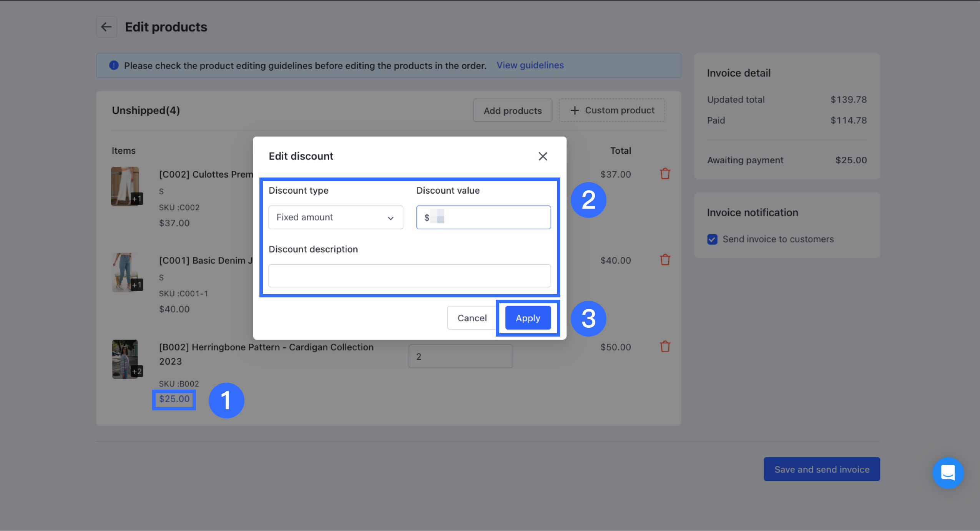Apply the discount
Viewport: 980px width, 531px height.
528,318
